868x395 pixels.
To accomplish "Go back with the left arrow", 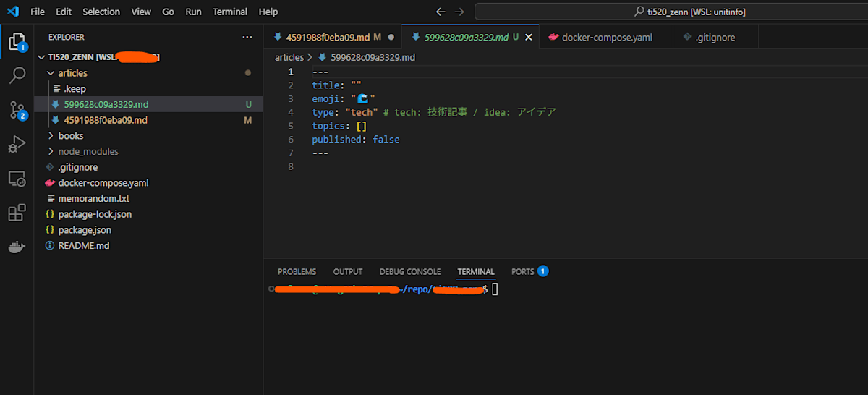I will coord(441,12).
